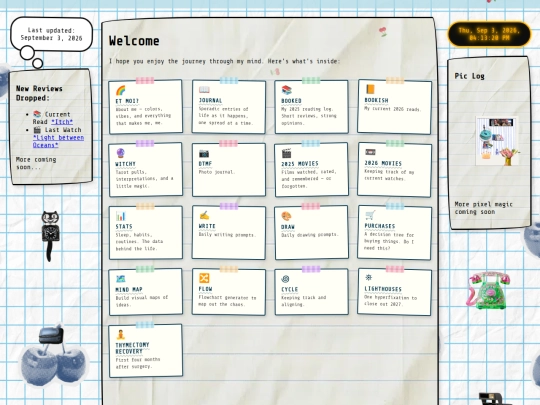
Task: Click the New Reviews Dropped heading
Action: (39, 93)
